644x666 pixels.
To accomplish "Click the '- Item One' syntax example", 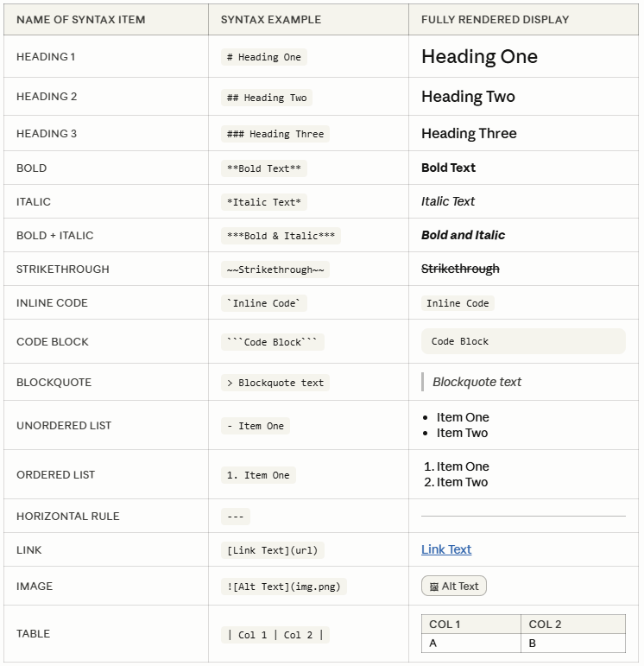I will tap(256, 426).
